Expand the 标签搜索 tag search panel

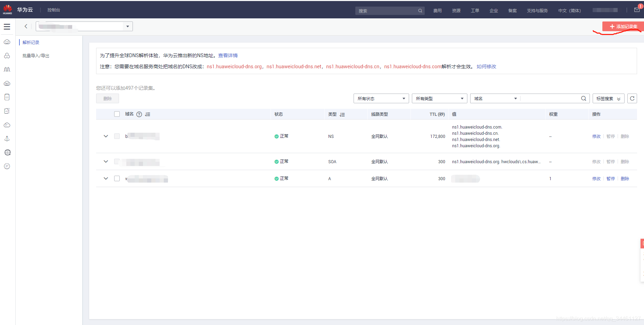click(609, 98)
